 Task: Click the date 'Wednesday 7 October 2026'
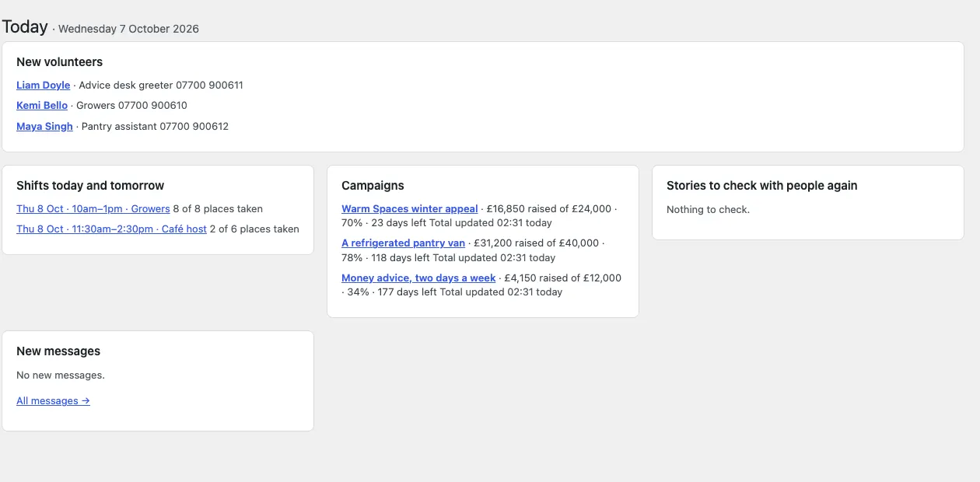point(128,30)
